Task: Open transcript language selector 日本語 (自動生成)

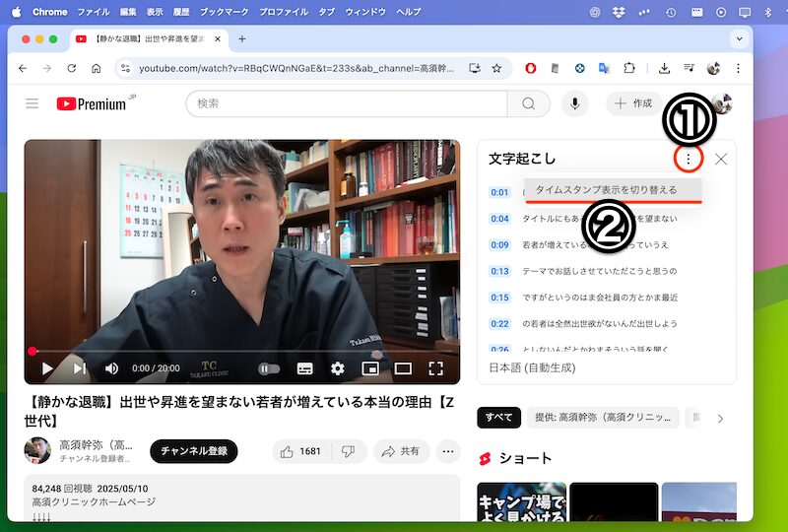Action: pos(532,367)
